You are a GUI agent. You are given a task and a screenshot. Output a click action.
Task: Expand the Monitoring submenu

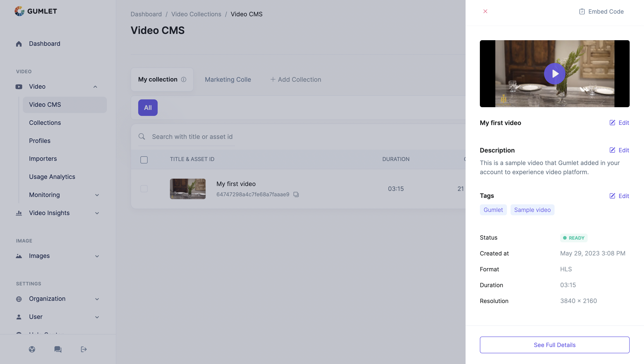pyautogui.click(x=97, y=195)
